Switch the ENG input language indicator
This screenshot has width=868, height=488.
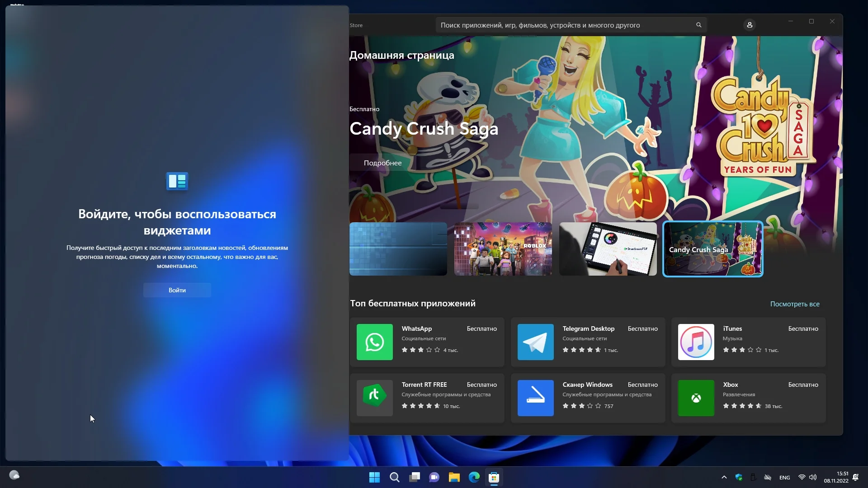pyautogui.click(x=784, y=478)
